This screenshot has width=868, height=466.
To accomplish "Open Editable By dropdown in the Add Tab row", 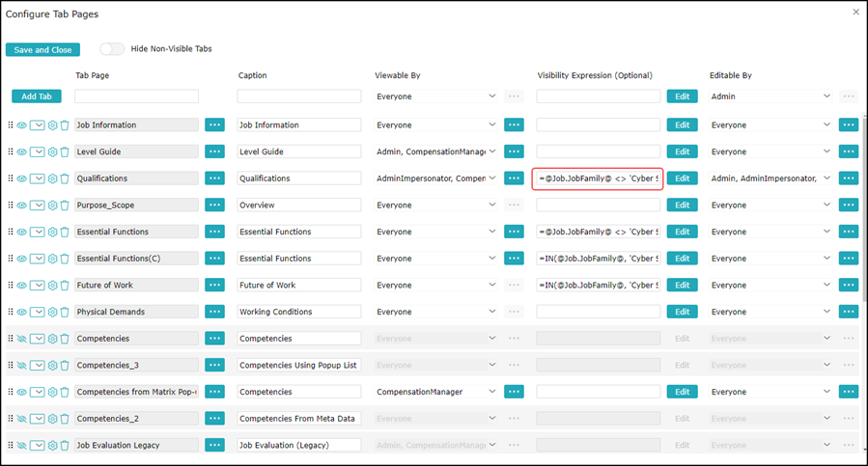I will pyautogui.click(x=826, y=96).
